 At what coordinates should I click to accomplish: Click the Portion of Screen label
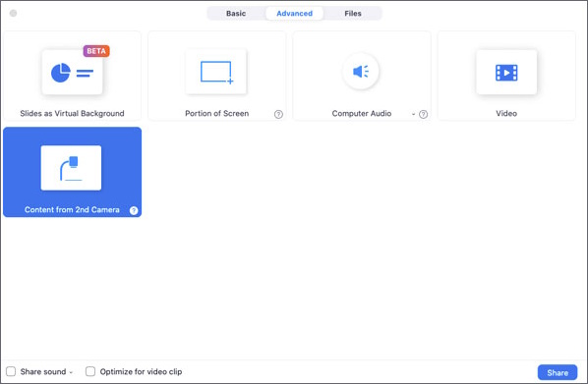216,114
